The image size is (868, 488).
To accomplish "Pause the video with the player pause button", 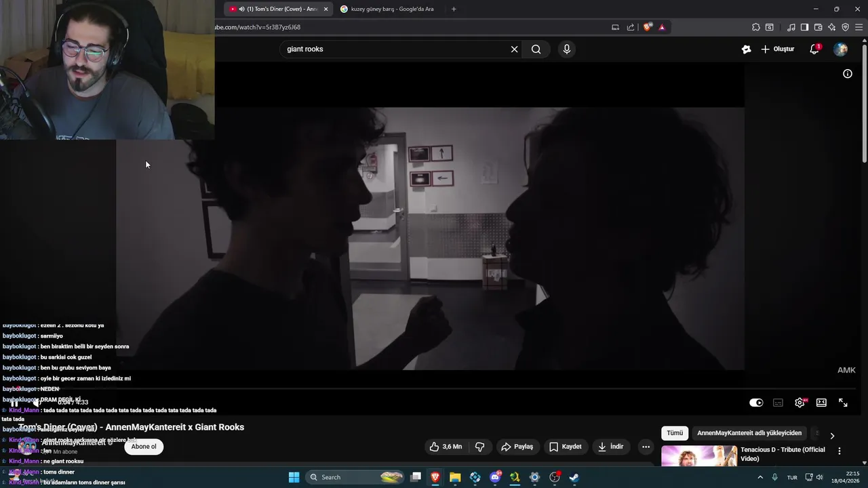I will click(14, 403).
